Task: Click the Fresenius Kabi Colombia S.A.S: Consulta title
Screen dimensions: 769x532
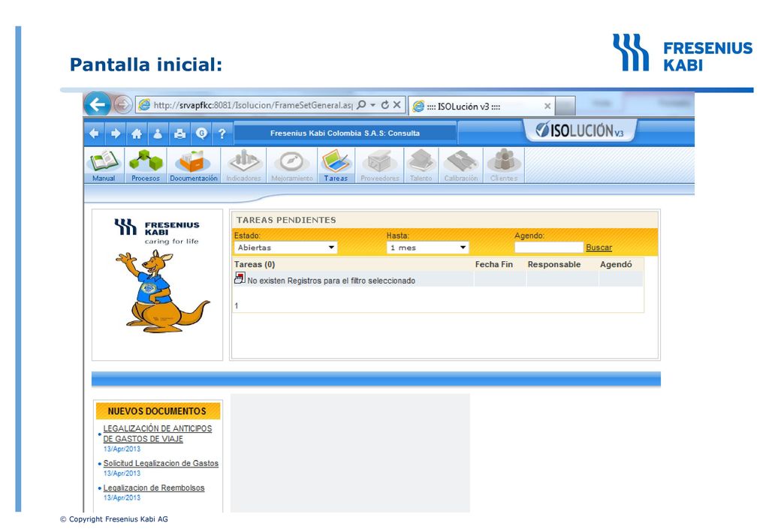Action: tap(345, 134)
